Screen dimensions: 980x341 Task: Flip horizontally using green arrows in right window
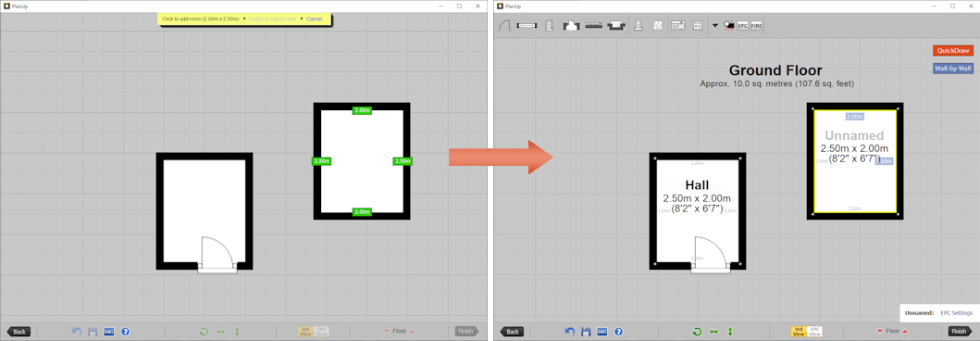(713, 332)
